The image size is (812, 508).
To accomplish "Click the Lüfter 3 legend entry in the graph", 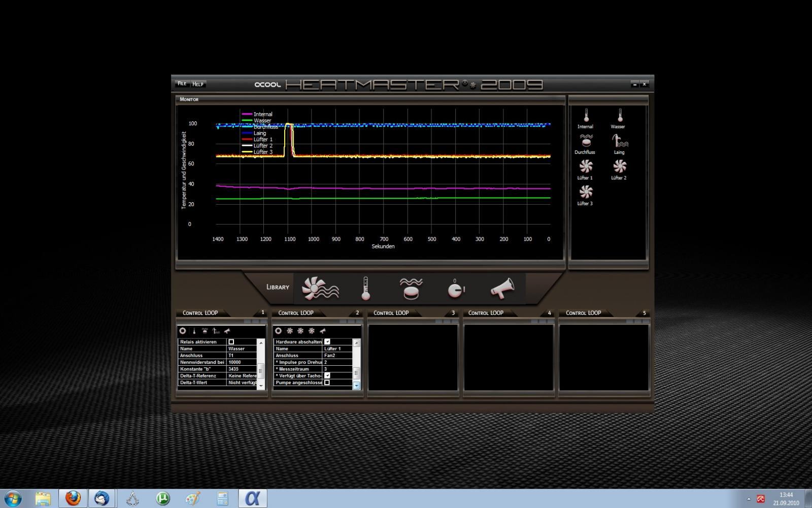I will [257, 152].
